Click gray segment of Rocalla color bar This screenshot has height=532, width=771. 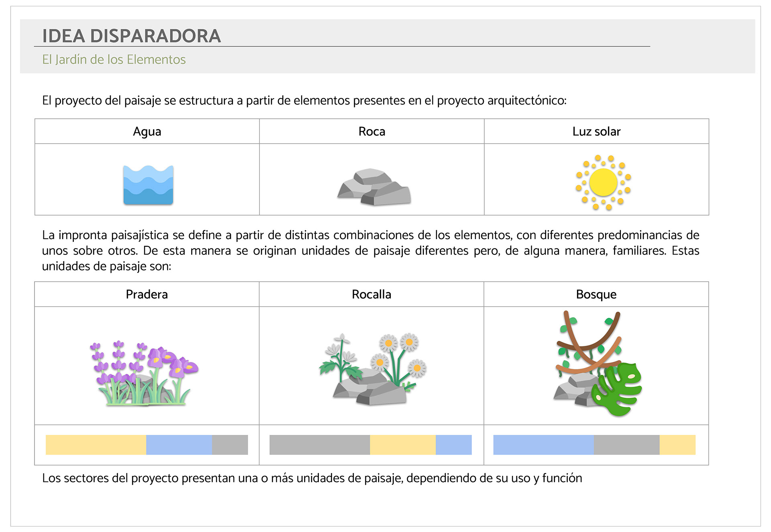(319, 445)
